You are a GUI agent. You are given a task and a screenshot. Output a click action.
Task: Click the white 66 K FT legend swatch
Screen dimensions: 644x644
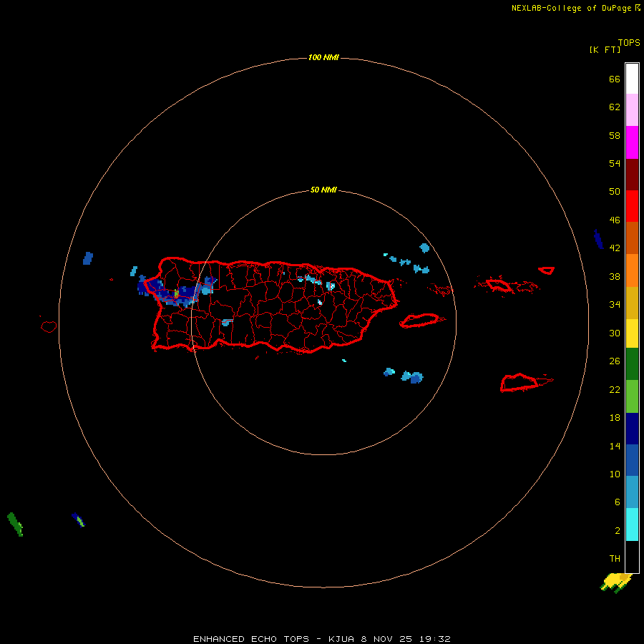pyautogui.click(x=632, y=79)
